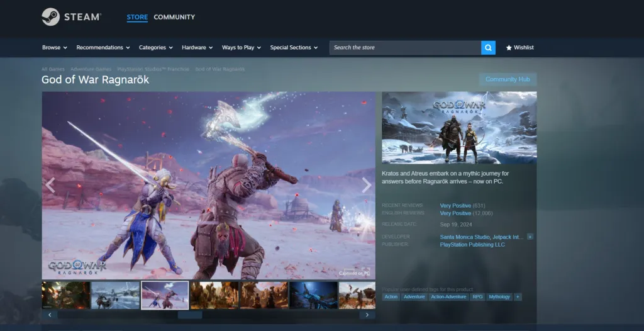Click the star icon beside Wishlist
Viewport: 644px width, 331px height.
[x=509, y=48]
